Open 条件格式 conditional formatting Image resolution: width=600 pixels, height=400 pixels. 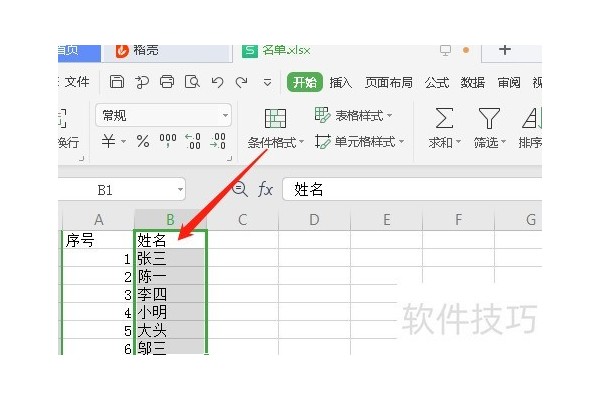[x=276, y=129]
